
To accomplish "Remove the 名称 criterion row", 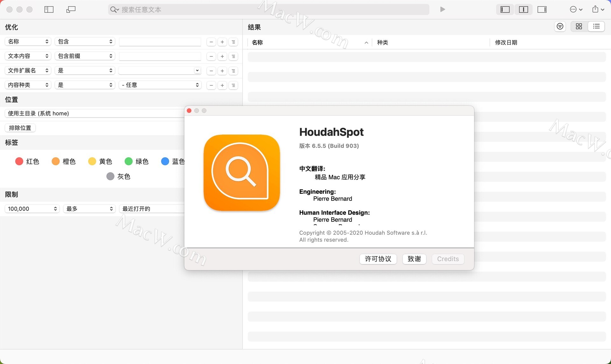I will pos(211,42).
